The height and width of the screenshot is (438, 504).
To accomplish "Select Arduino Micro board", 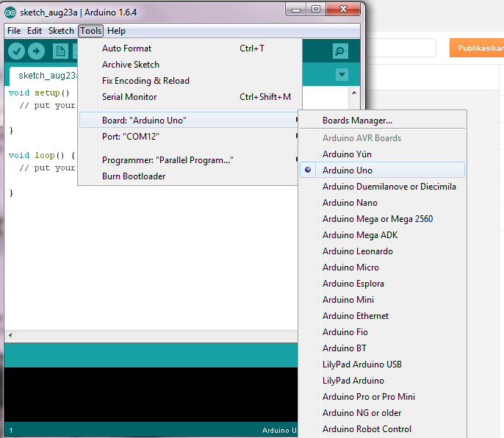I will (x=382, y=267).
